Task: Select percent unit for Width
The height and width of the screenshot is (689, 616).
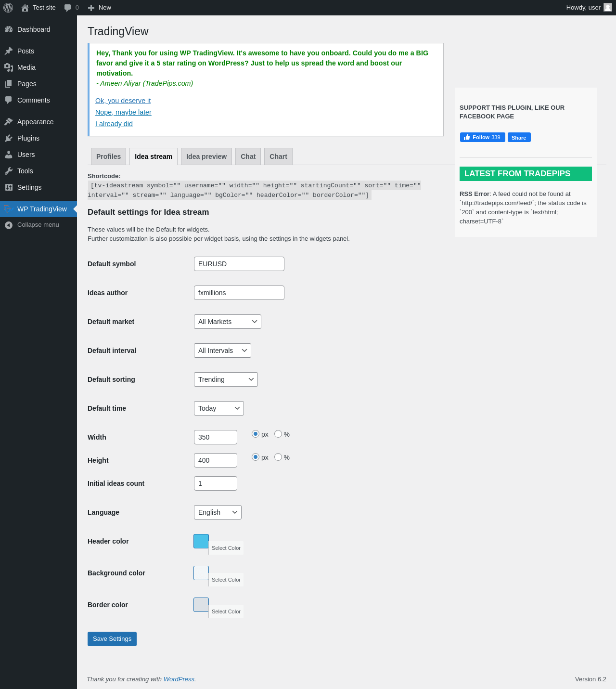Action: coord(278,434)
